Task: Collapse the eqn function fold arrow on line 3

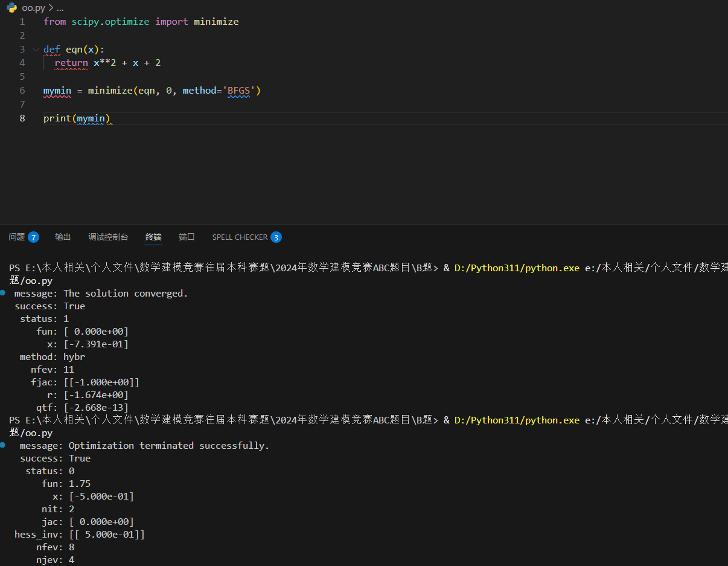Action: point(35,50)
